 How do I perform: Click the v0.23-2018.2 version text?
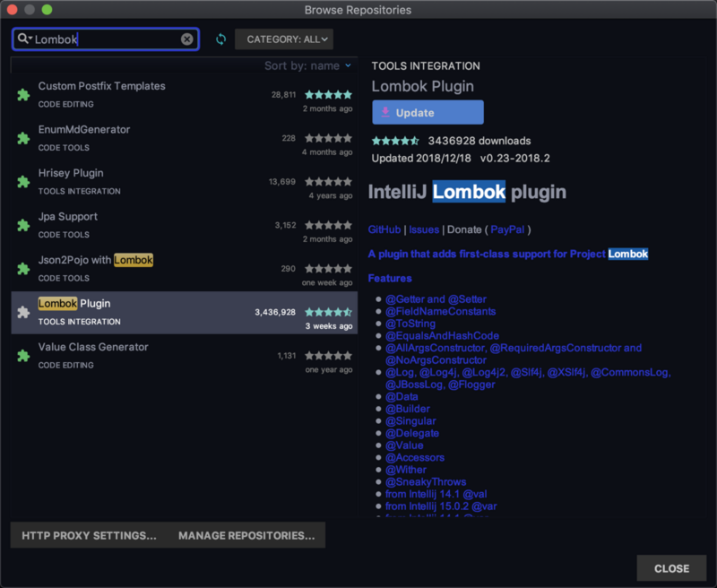click(514, 158)
